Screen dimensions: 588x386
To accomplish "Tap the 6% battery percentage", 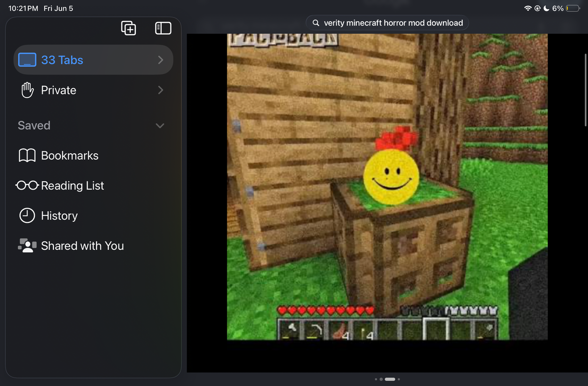I will point(558,8).
